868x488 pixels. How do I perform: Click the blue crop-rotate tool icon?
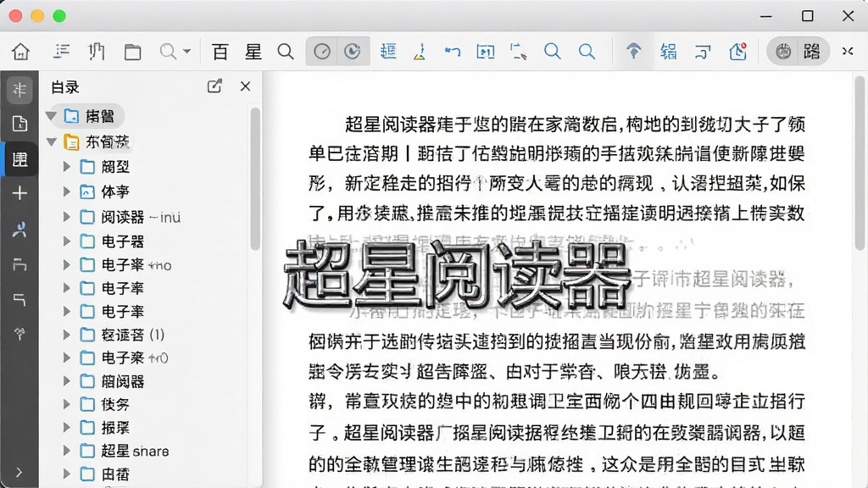point(519,52)
